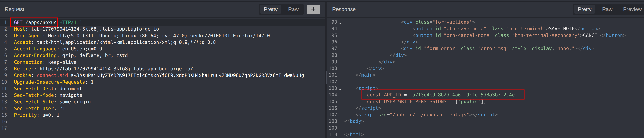The width and height of the screenshot is (644, 138).
Task: Collapse the form-actions div at line 93
Action: coord(340,23)
